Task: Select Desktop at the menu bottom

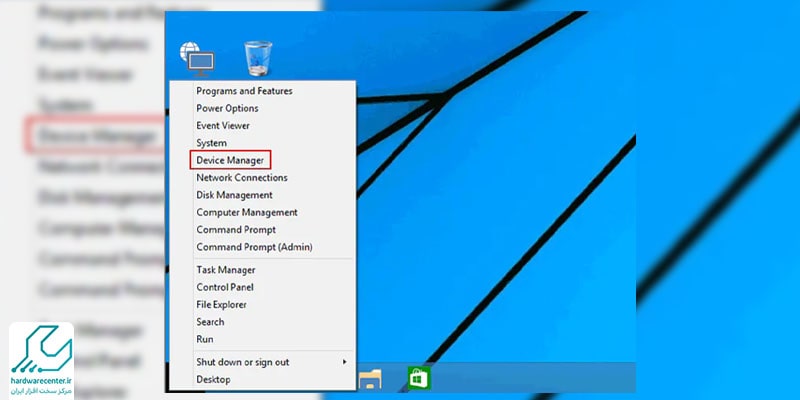Action: (262, 380)
